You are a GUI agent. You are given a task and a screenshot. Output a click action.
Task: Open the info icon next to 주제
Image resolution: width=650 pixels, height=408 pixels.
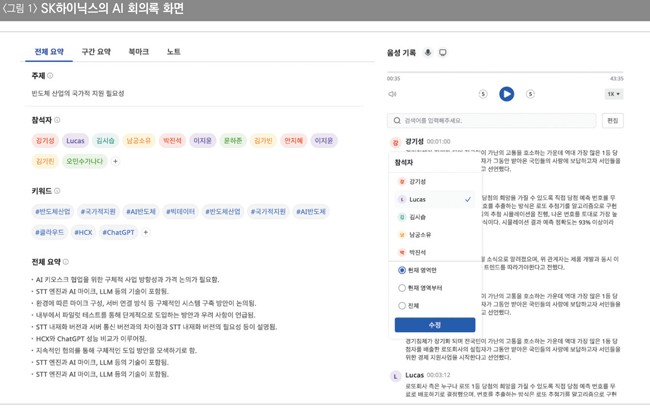[x=51, y=76]
